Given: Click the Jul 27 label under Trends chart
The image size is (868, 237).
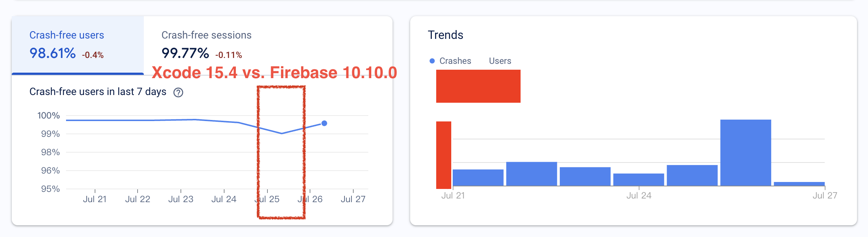Looking at the screenshot, I should coord(825,196).
